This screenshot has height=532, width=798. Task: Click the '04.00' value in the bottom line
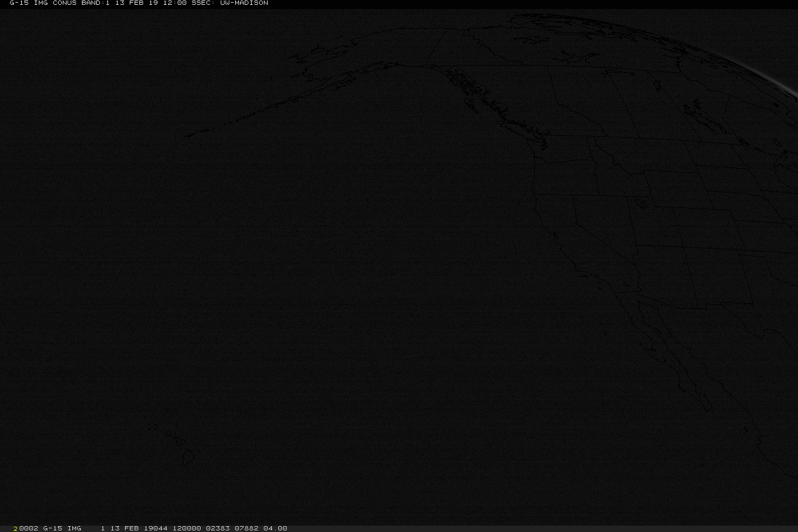275,528
